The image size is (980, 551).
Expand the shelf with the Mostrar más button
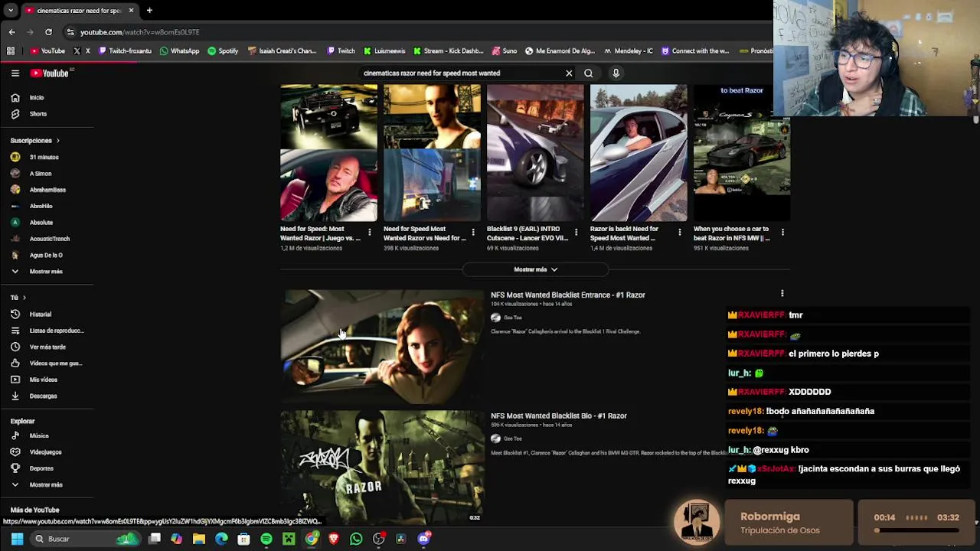(535, 269)
